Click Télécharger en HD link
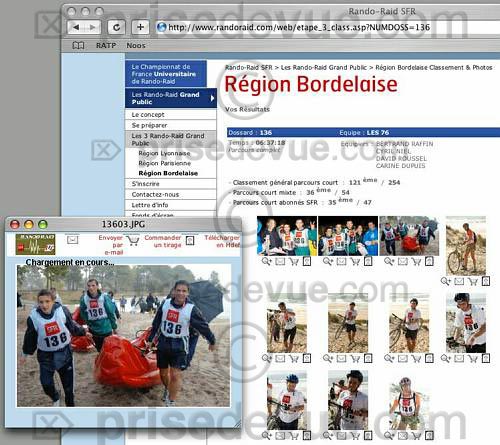Image resolution: width=500 pixels, height=445 pixels. click(222, 241)
